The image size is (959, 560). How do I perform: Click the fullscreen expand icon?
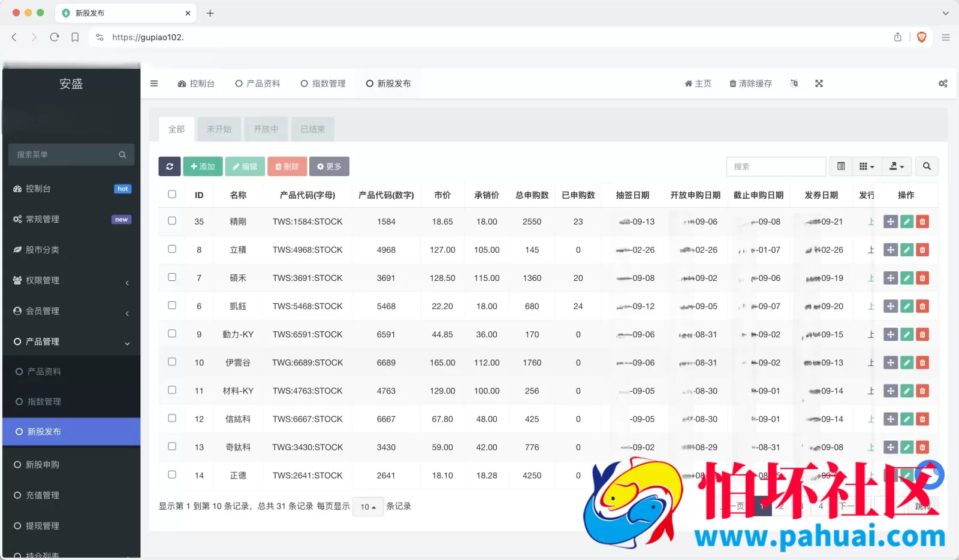tap(819, 84)
